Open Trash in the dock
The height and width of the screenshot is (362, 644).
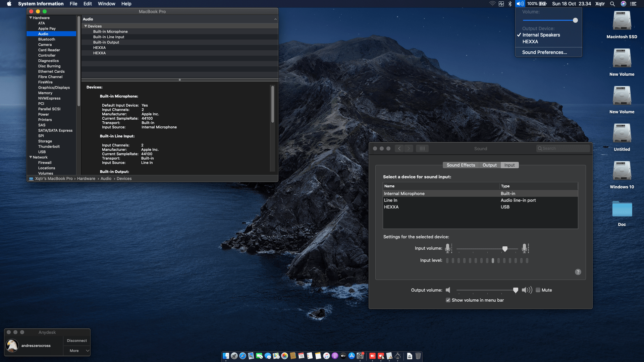click(x=418, y=356)
